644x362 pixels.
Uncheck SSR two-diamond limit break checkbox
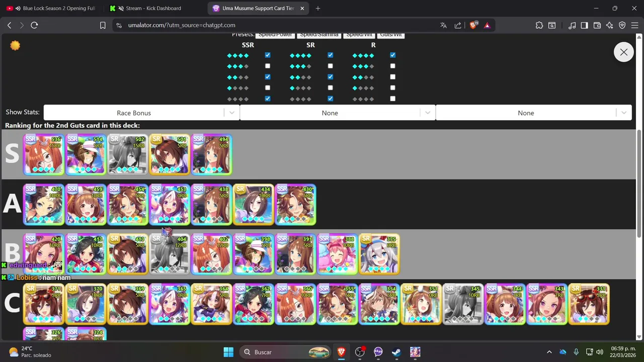coord(267,77)
